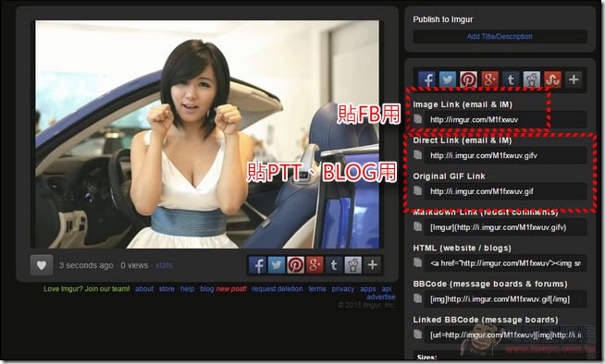Screen dimensions: 605x364
Task: Copy the Image Link with its copy icon
Action: (417, 119)
